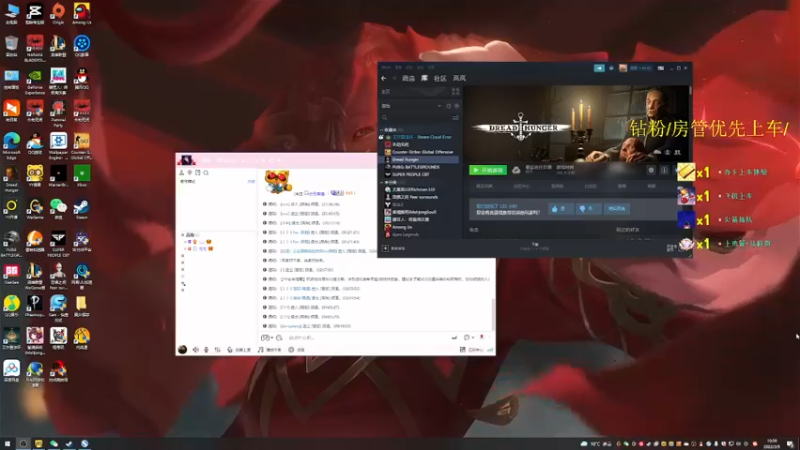Open Windows Start menu
The height and width of the screenshot is (450, 800).
point(7,444)
